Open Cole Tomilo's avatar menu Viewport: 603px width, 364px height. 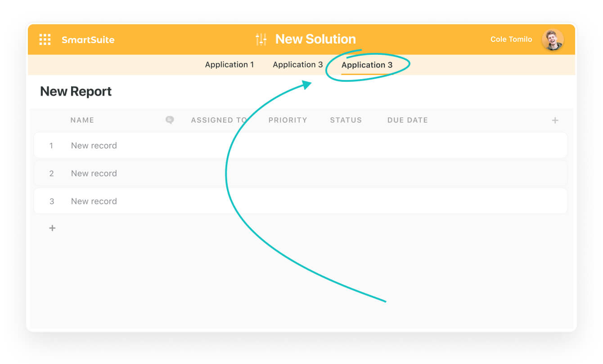(x=553, y=40)
